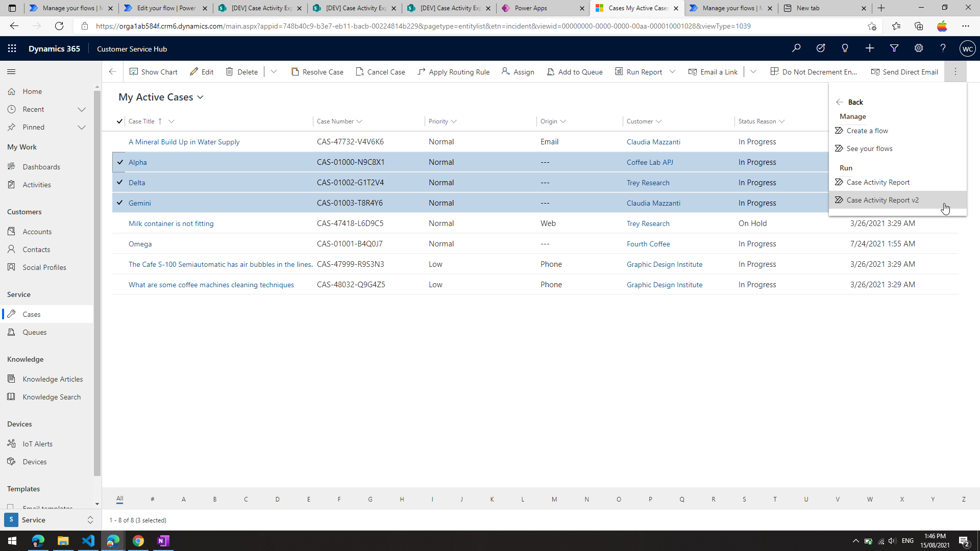Image resolution: width=980 pixels, height=551 pixels.
Task: Open the Run Report dropdown arrow
Action: click(x=672, y=72)
